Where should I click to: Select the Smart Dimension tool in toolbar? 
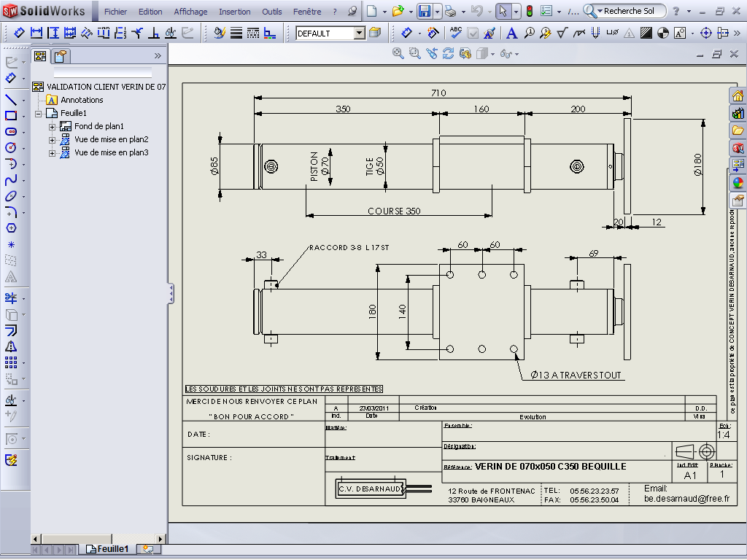click(19, 33)
